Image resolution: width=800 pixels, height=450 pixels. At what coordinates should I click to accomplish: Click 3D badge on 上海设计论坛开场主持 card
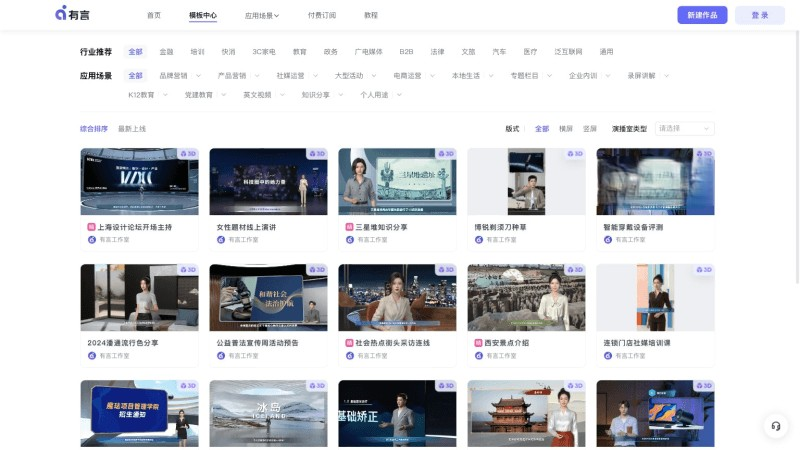(x=188, y=154)
